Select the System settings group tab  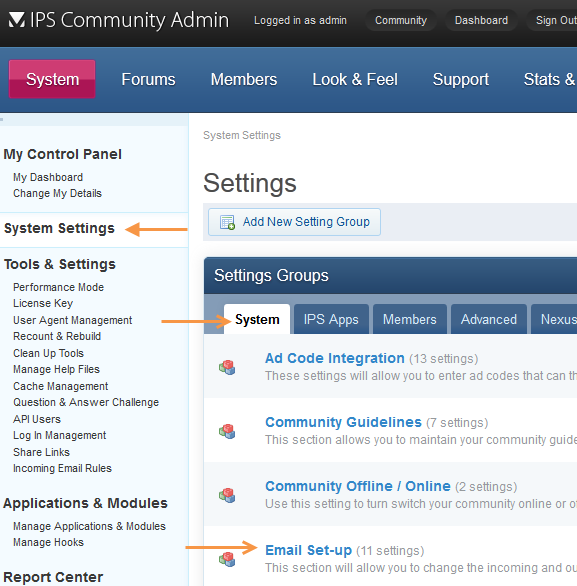pyautogui.click(x=257, y=319)
